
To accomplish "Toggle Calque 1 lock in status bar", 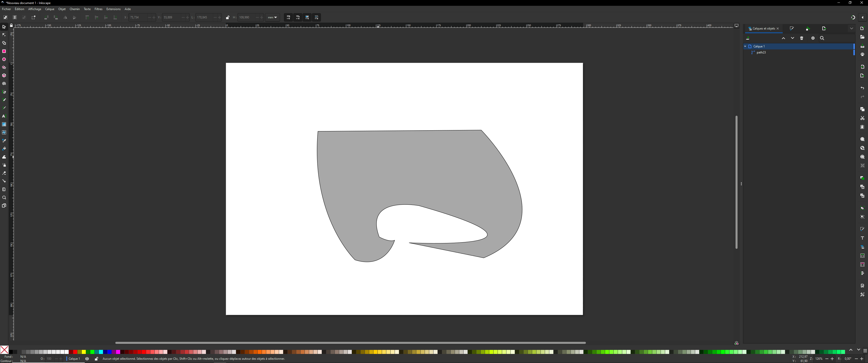I will click(96, 359).
